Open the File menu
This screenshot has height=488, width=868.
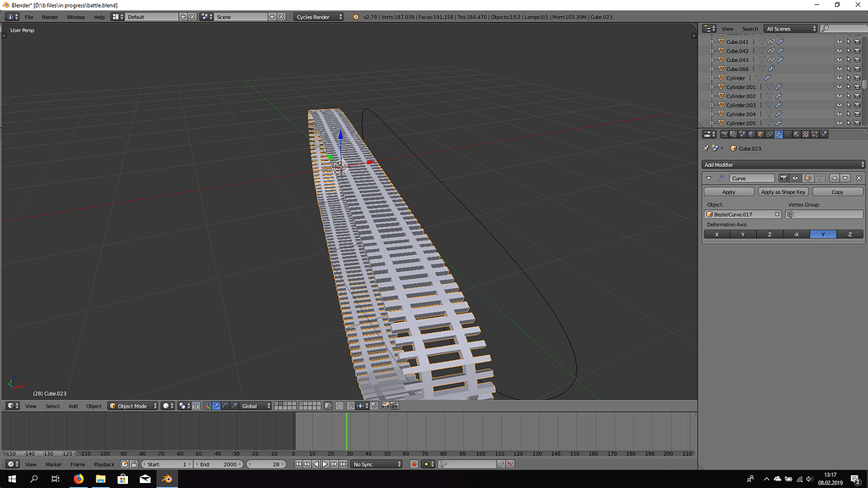[x=29, y=17]
